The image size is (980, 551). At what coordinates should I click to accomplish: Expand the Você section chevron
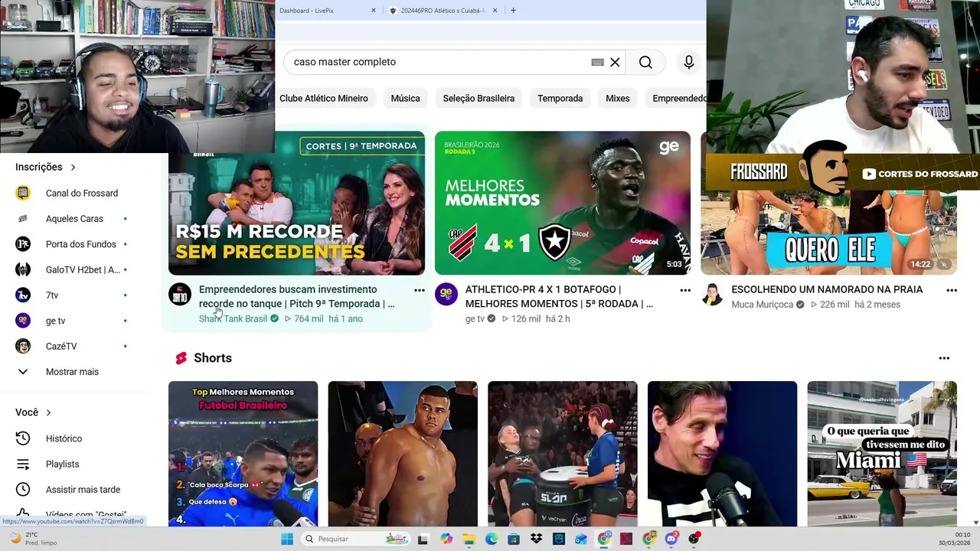(49, 412)
